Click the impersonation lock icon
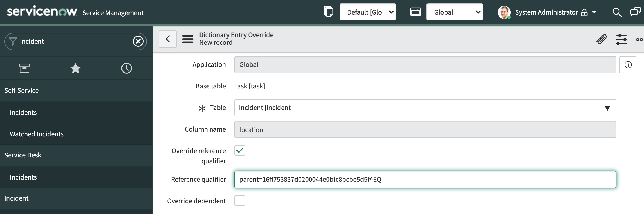 coord(584,13)
